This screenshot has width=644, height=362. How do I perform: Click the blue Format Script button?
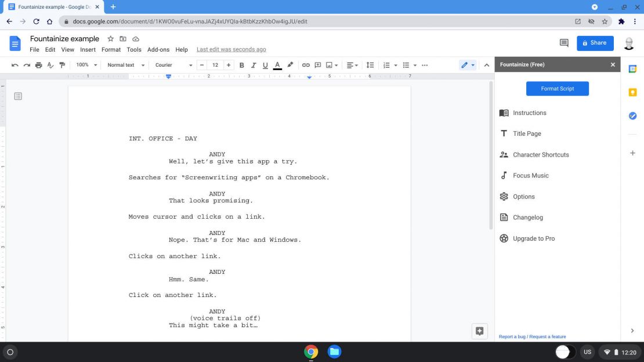(x=557, y=88)
